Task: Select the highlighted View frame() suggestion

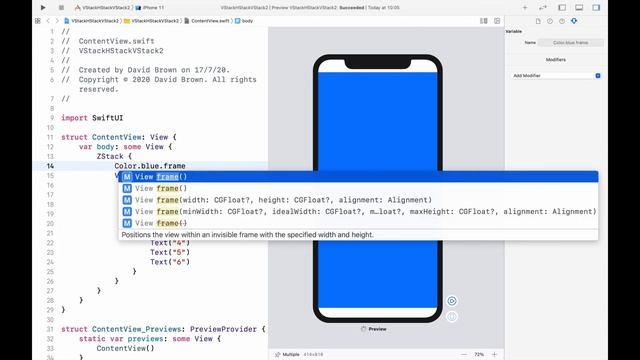Action: 358,177
